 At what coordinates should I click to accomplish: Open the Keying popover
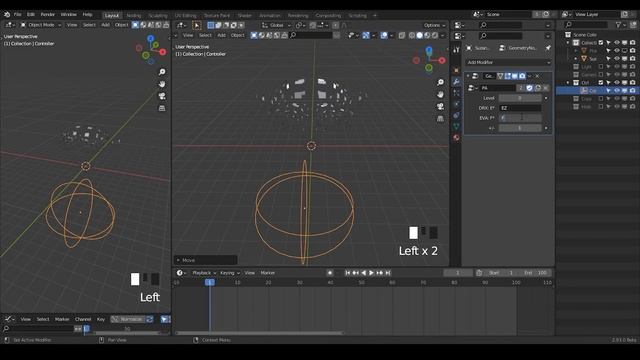coord(230,273)
